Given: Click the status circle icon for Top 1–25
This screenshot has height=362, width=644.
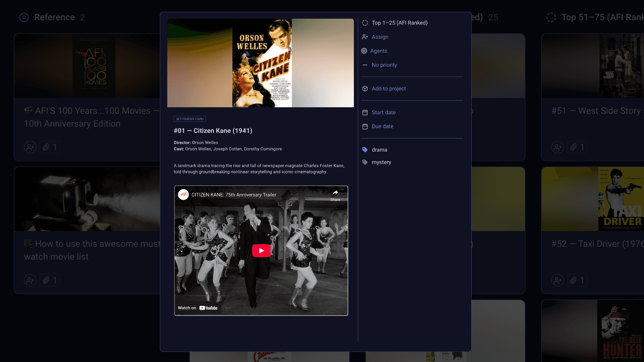Looking at the screenshot, I should click(x=365, y=23).
